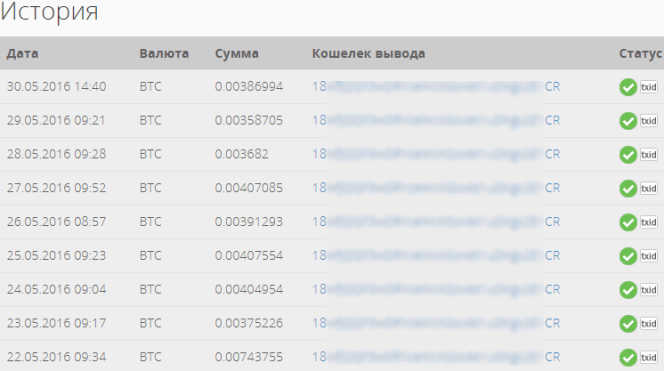The width and height of the screenshot is (664, 371).
Task: Click the Кошелек вывода column header
Action: tap(369, 54)
